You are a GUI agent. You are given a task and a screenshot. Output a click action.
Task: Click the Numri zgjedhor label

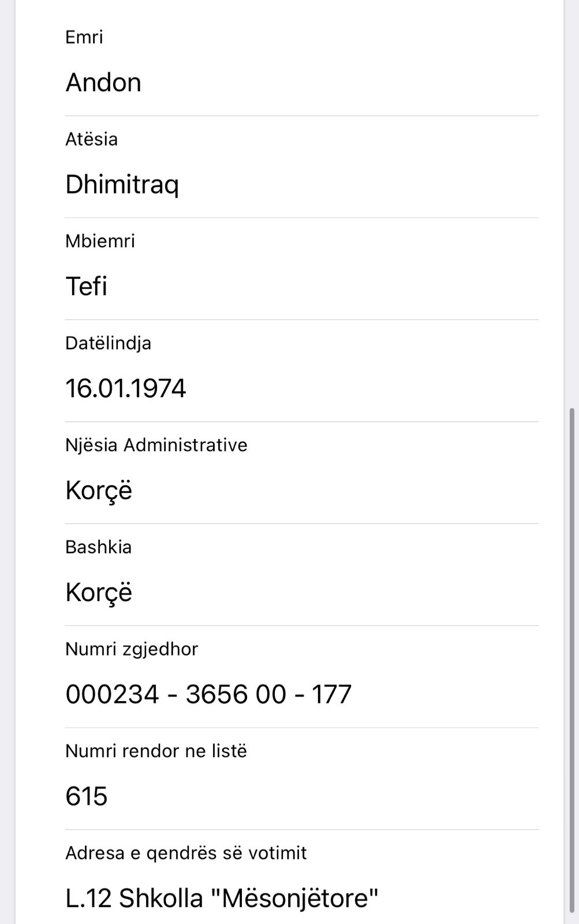click(132, 649)
